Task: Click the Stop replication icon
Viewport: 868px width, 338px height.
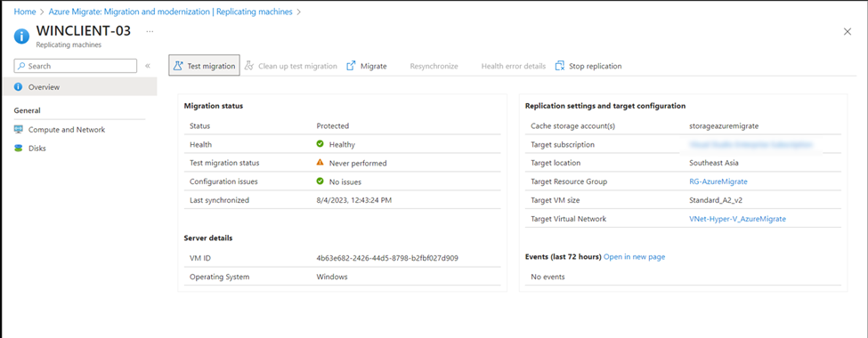Action: pos(560,66)
